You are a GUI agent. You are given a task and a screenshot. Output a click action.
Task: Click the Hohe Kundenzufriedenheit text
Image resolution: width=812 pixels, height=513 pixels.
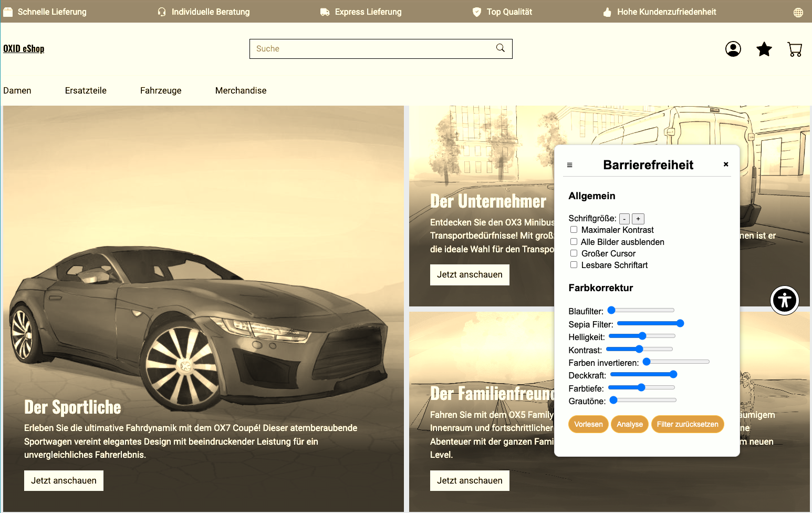[x=667, y=12]
